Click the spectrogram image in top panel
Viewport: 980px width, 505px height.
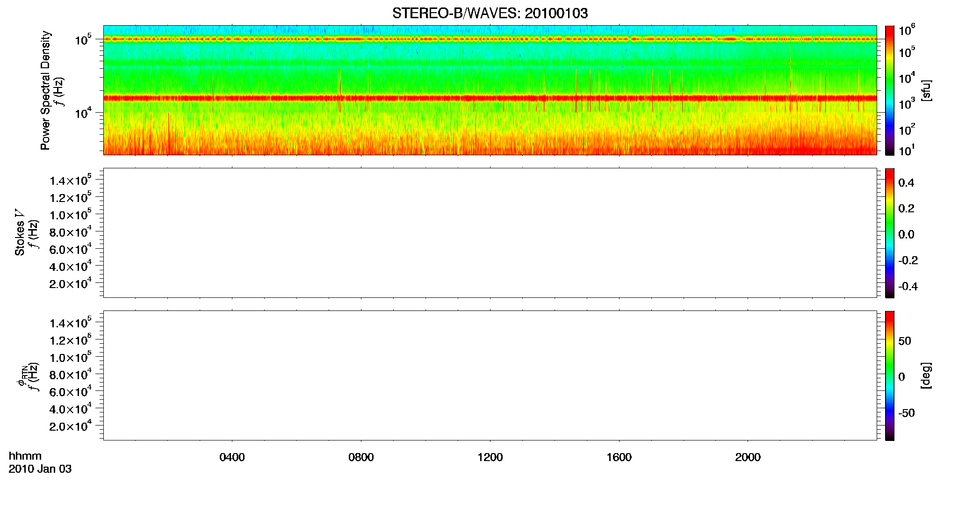tap(490, 90)
